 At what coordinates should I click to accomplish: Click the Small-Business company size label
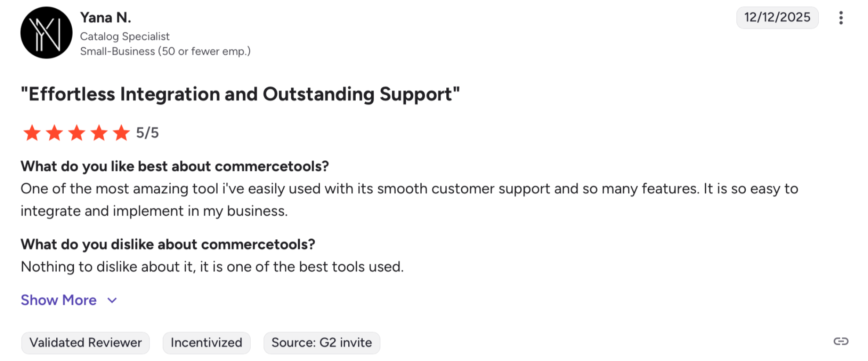pyautogui.click(x=165, y=51)
